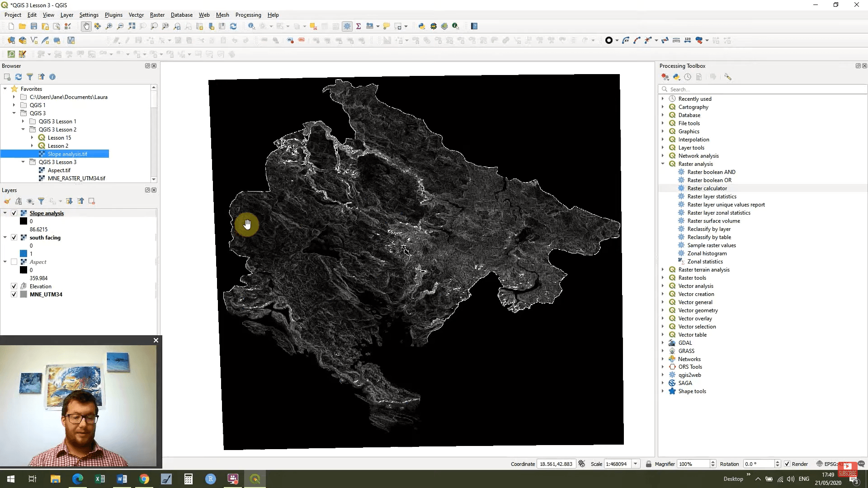
Task: Click the Coordinate field in status bar
Action: tap(556, 464)
